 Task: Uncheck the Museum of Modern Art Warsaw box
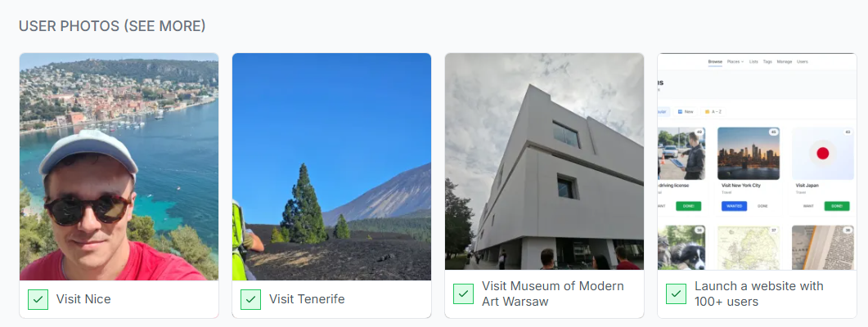pos(463,293)
